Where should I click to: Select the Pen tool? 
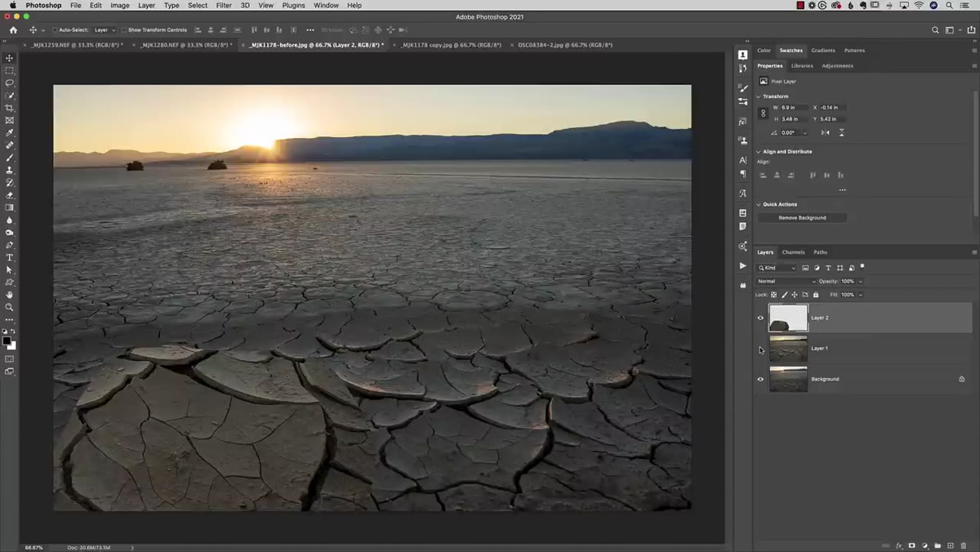tap(10, 245)
